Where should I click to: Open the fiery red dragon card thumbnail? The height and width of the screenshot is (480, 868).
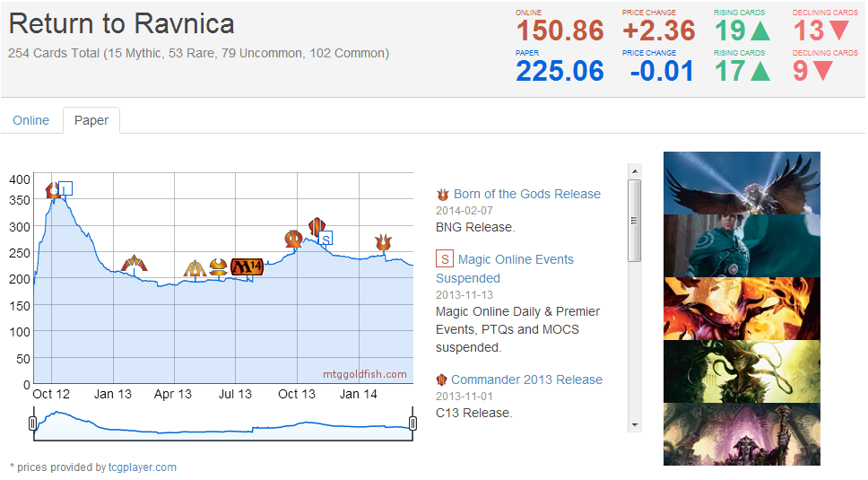(x=742, y=309)
